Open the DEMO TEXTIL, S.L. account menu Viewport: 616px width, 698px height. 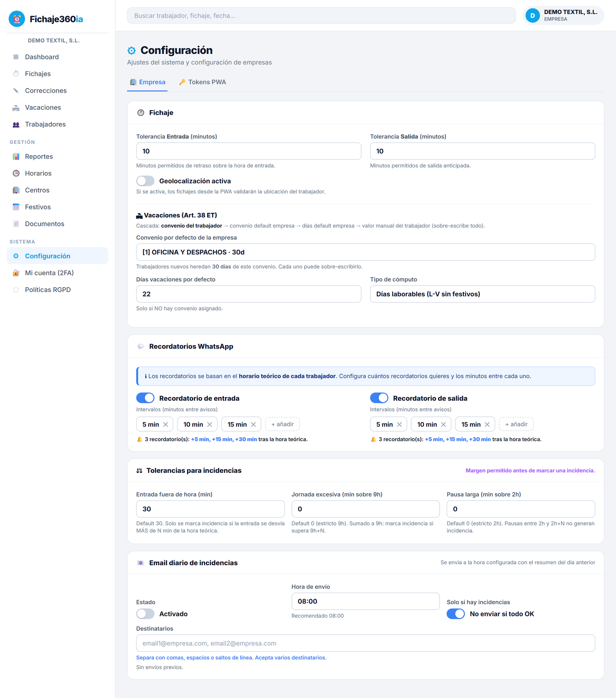click(x=563, y=15)
